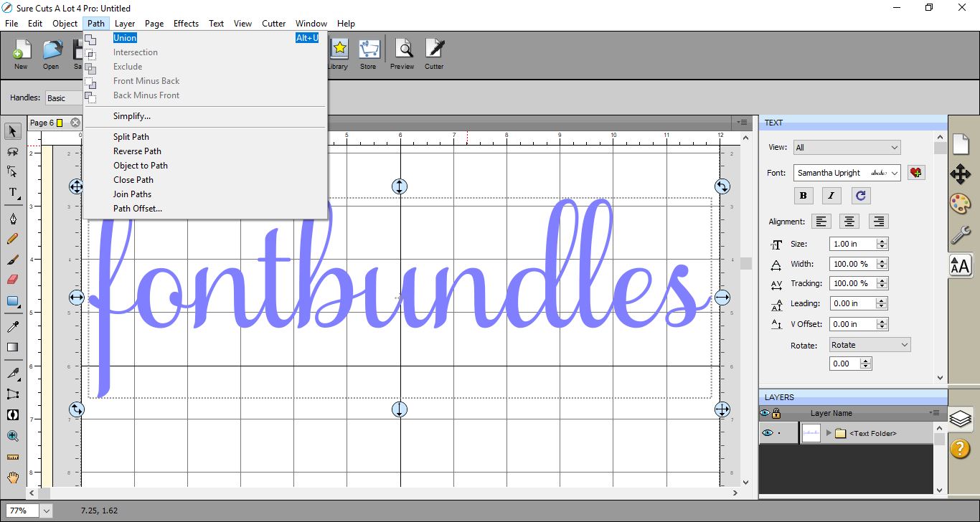
Task: Select the Lasso selection tool
Action: click(13, 152)
